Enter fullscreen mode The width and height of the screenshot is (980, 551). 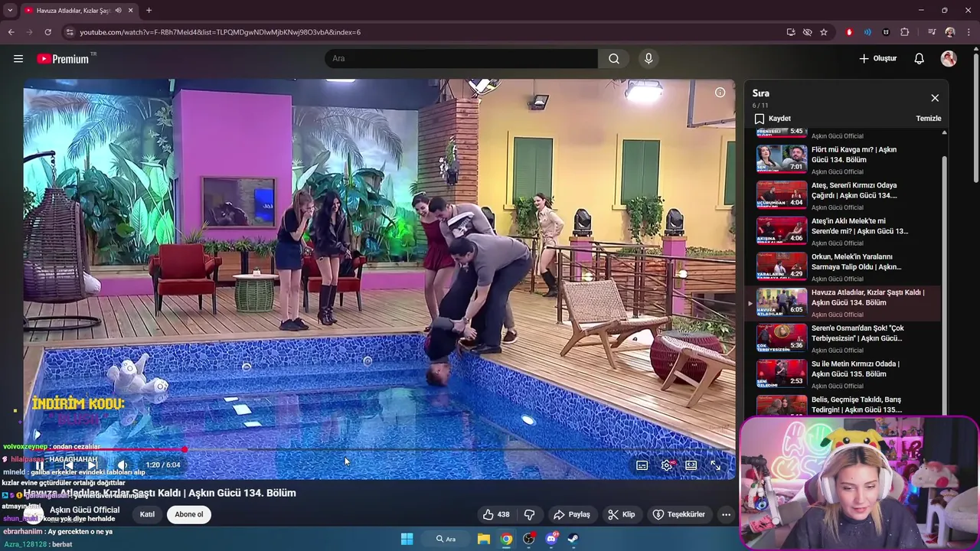715,465
